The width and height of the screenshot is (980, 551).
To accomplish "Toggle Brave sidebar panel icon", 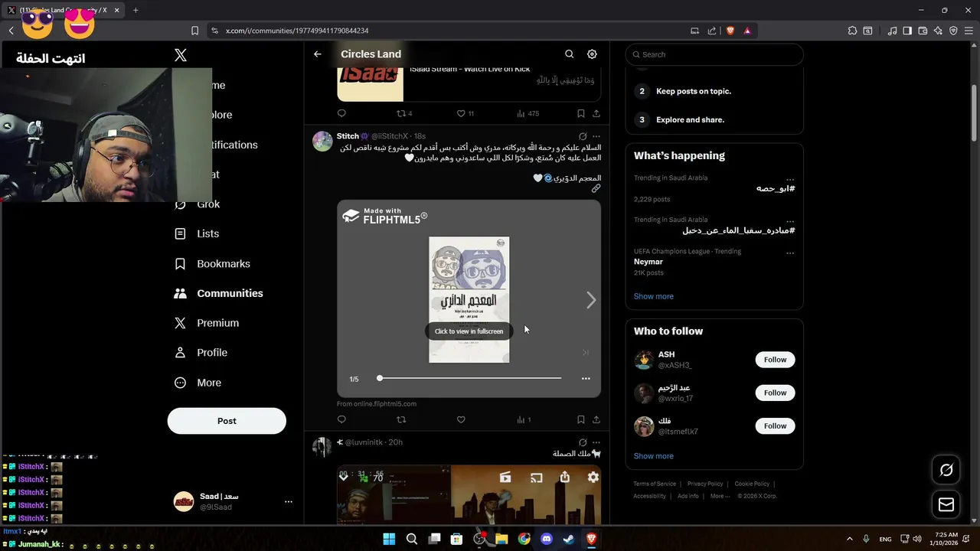I will (907, 31).
